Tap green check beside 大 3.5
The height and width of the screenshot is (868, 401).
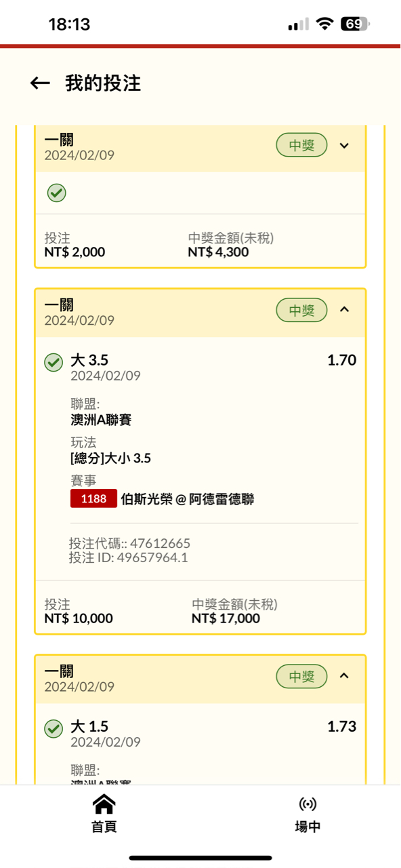click(54, 362)
